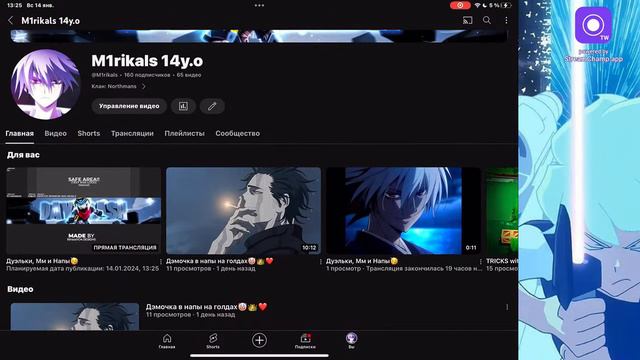Click the Wi-Fi status icon
The height and width of the screenshot is (360, 640).
coord(477,5)
